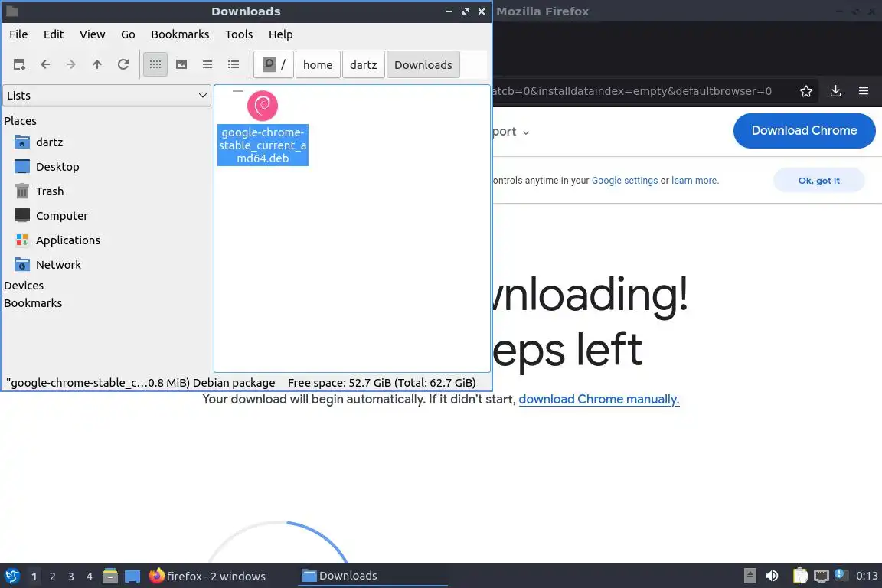
Task: Open the Bookmarks menu
Action: pyautogui.click(x=180, y=34)
